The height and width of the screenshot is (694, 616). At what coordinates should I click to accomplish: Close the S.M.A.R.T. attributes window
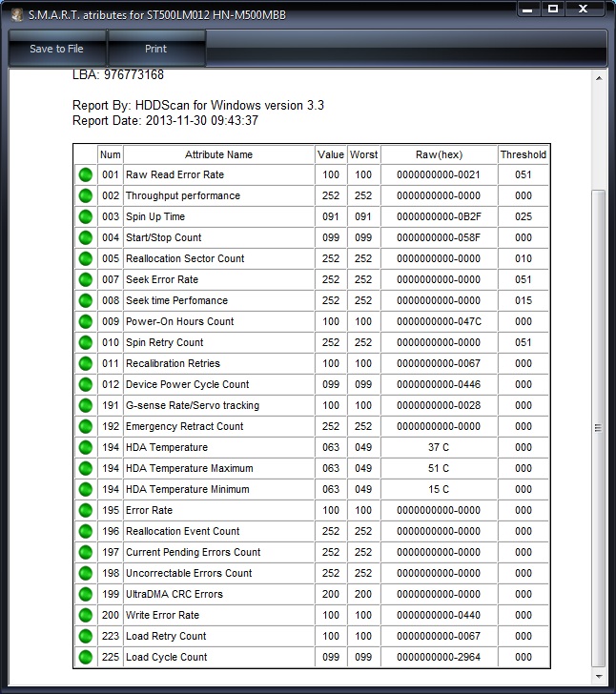coord(584,10)
